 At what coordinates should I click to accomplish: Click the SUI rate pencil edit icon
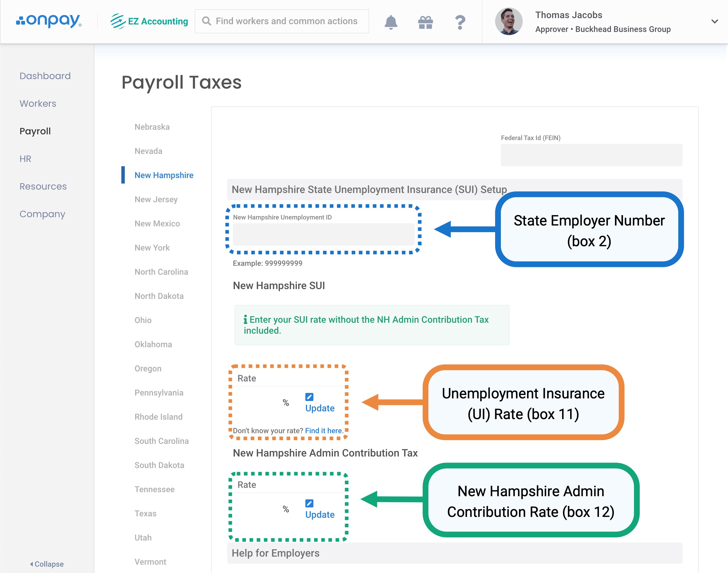coord(309,397)
